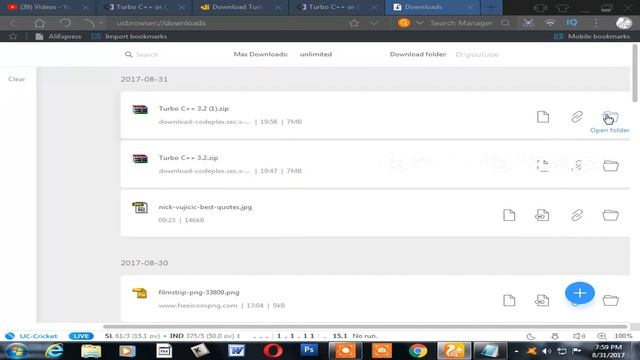Click the blue plus new download button

pos(580,293)
